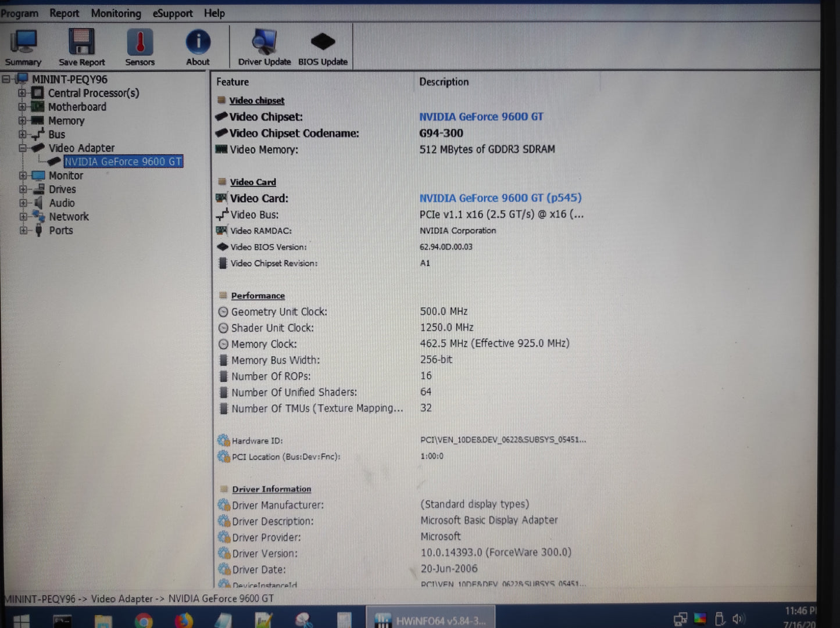Launch the BIOS Update tool
Image resolution: width=840 pixels, height=628 pixels.
(323, 45)
